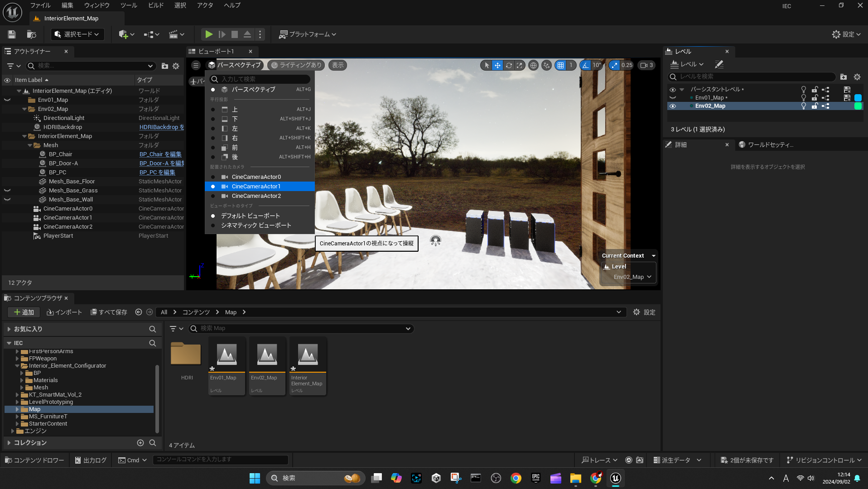Open the ビルド menu in menu bar

[156, 5]
